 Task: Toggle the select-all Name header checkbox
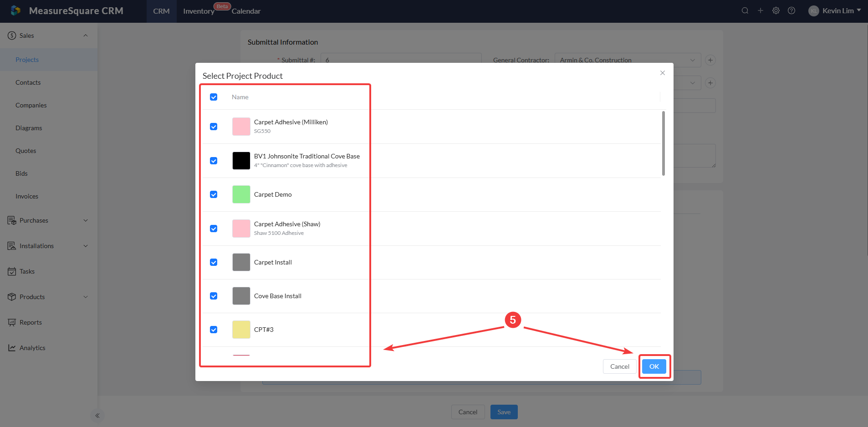tap(214, 97)
